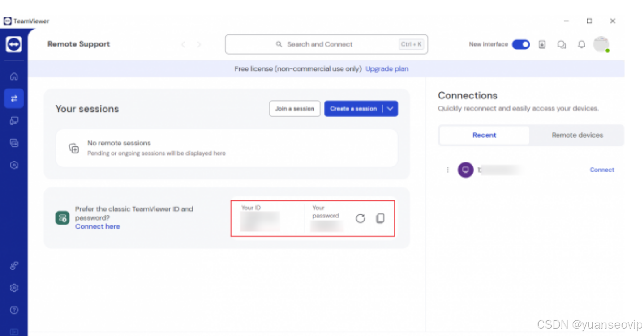
Task: Maximize the TeamViewer window
Action: [x=589, y=21]
